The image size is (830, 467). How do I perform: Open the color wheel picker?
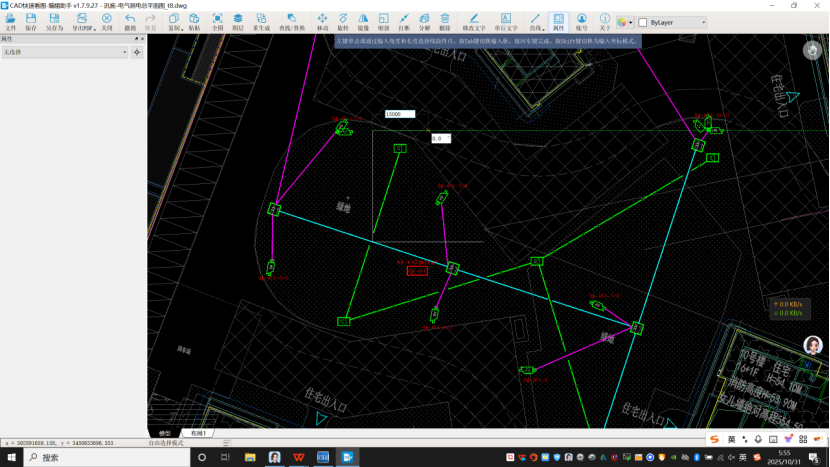[x=623, y=22]
